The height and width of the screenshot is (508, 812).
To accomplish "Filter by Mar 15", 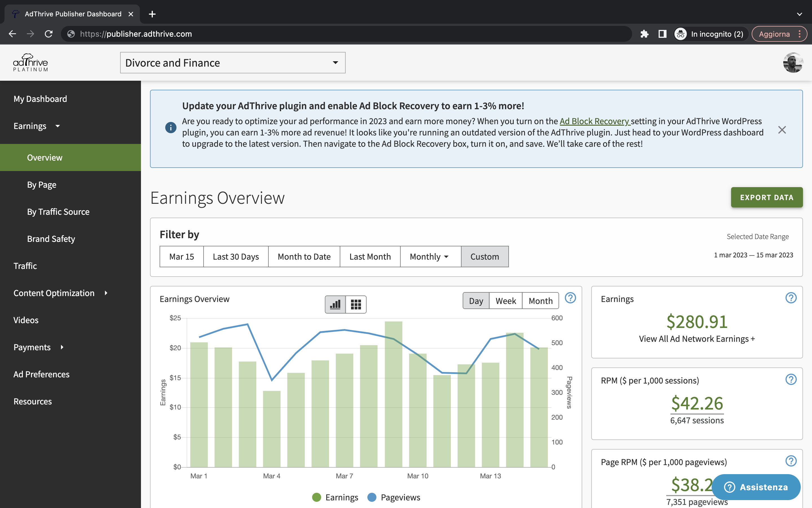I will point(182,257).
